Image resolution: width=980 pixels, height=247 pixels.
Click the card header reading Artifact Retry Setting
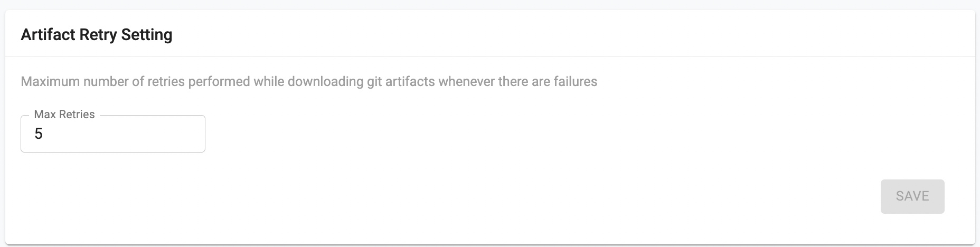[x=97, y=35]
